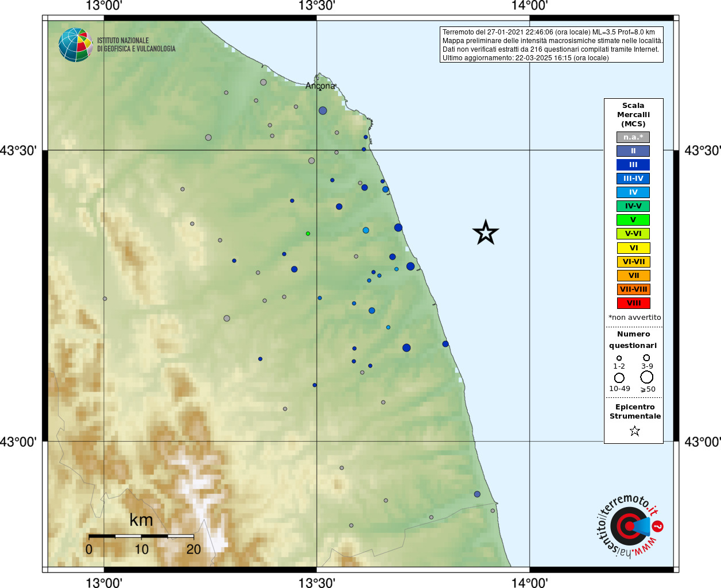Viewport: 721px width, 588px height.
Task: Click the legend circle for 3-9 questionnaires
Action: click(x=646, y=358)
